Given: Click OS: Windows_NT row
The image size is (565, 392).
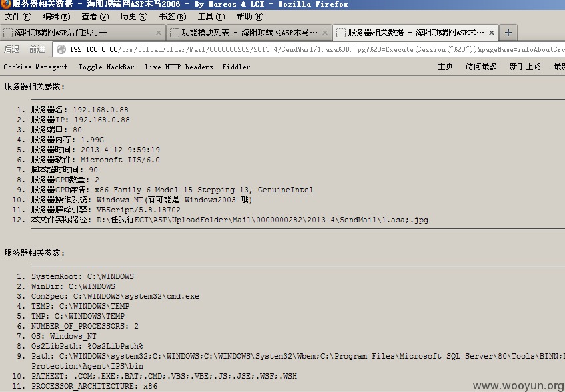Looking at the screenshot, I should [64, 336].
